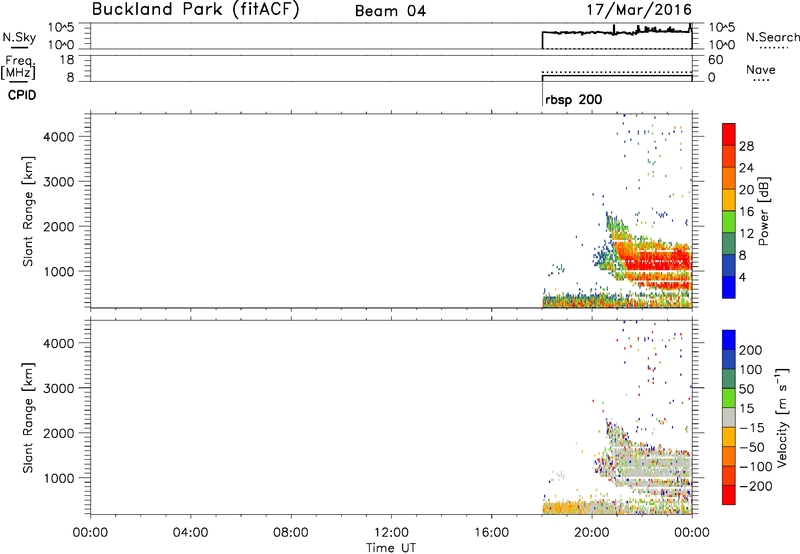Click the "24" label on Power colorbar

[x=746, y=168]
